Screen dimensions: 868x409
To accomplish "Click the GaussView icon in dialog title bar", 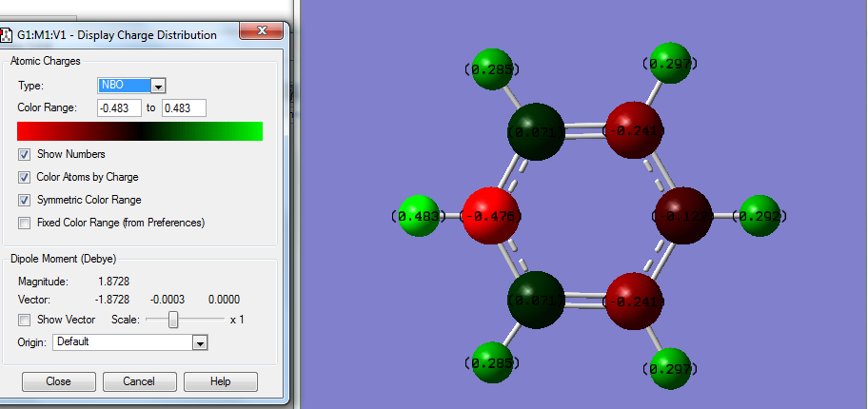I will point(5,35).
